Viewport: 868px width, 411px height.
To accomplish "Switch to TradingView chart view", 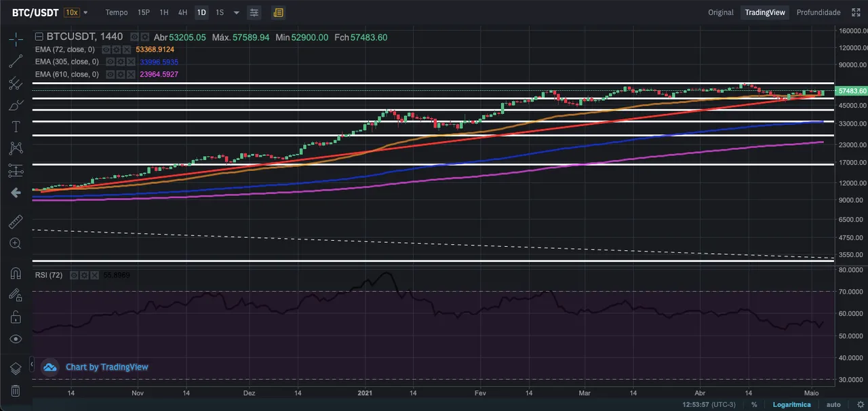I will [765, 12].
